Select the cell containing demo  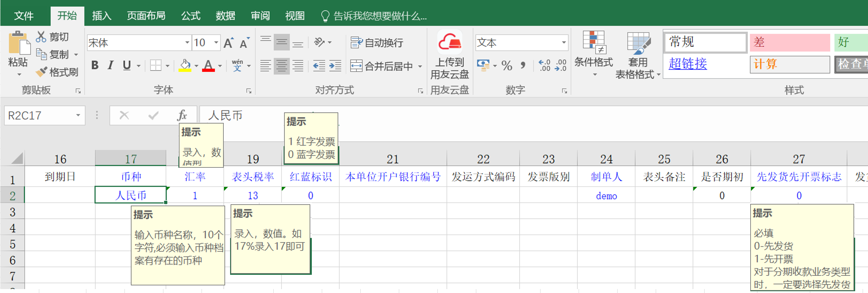point(606,195)
